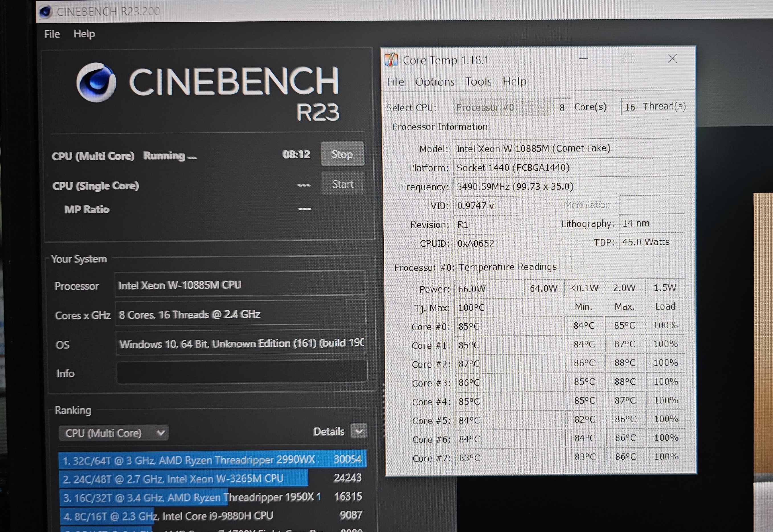Click the score 24243
This screenshot has width=773, height=532.
tap(348, 478)
